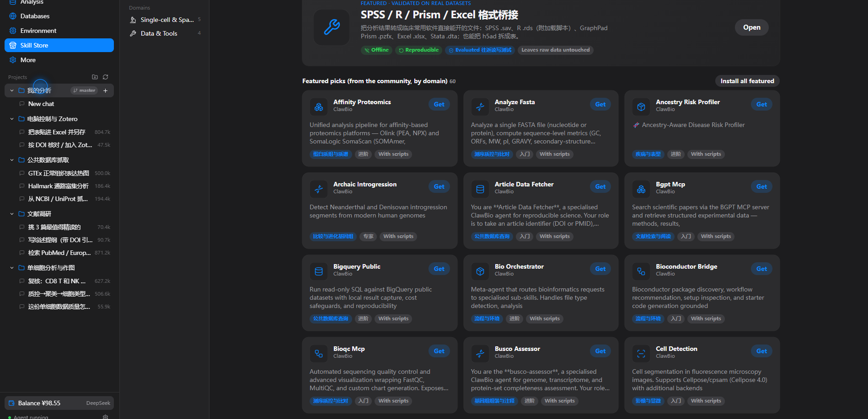This screenshot has height=419, width=868.
Task: Open the master branch selector
Action: [84, 90]
